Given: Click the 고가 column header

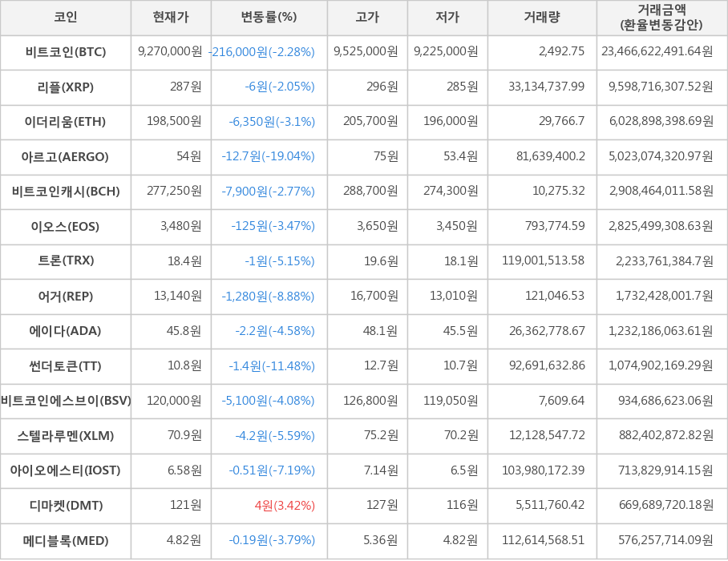Looking at the screenshot, I should point(367,18).
